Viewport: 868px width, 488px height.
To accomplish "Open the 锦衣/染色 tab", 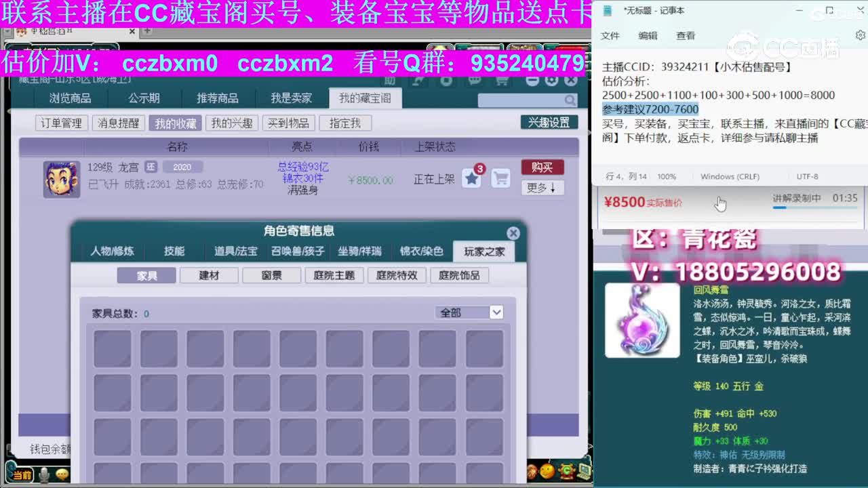I will point(421,251).
